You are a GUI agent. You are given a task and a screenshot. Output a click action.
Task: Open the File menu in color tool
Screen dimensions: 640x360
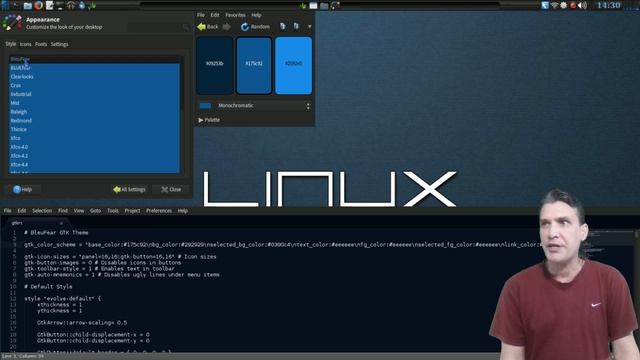(201, 15)
